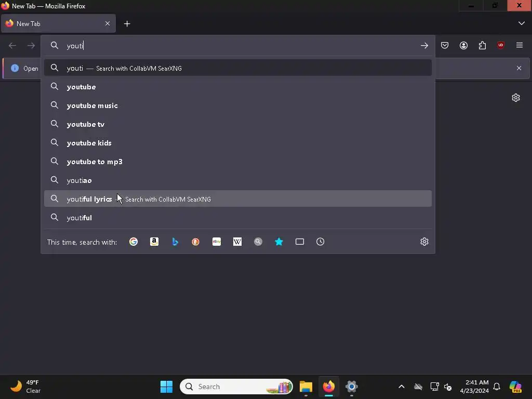Click the muted volume tray icon
The height and width of the screenshot is (399, 532).
[x=448, y=387]
